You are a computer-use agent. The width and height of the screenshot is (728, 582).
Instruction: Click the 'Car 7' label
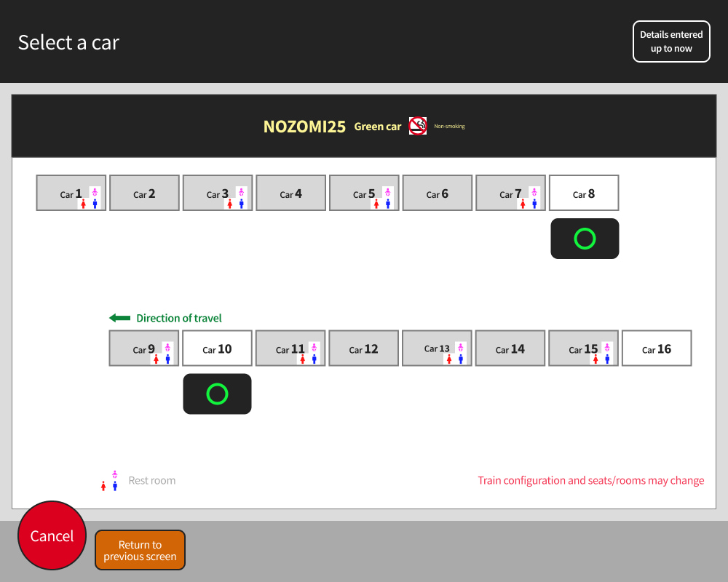click(510, 194)
